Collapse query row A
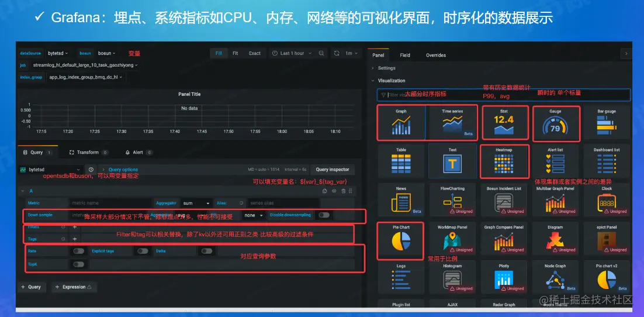 pos(22,191)
